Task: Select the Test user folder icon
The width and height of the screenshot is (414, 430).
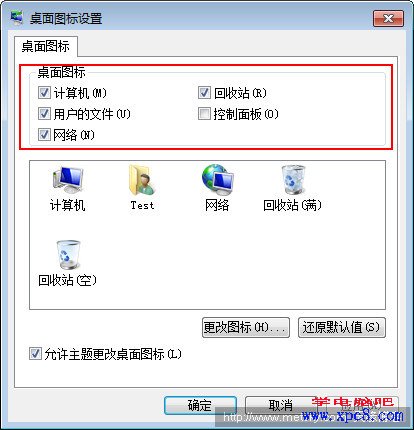Action: tap(142, 188)
